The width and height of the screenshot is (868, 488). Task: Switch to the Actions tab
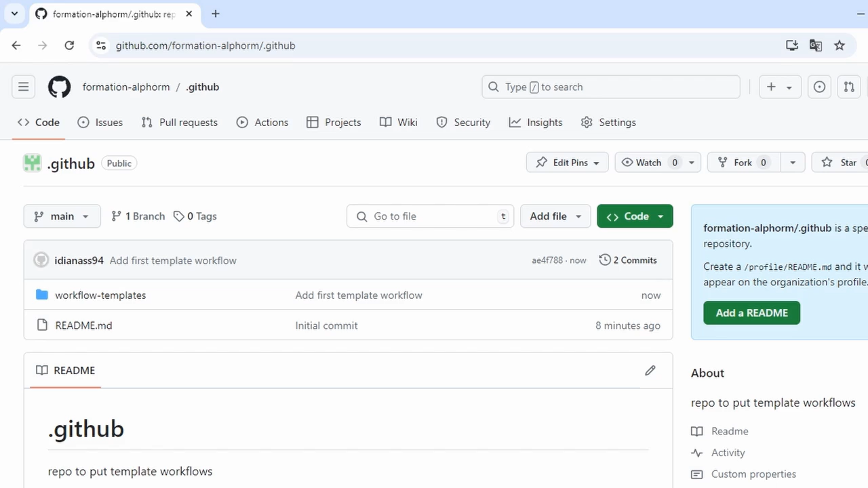tap(262, 122)
